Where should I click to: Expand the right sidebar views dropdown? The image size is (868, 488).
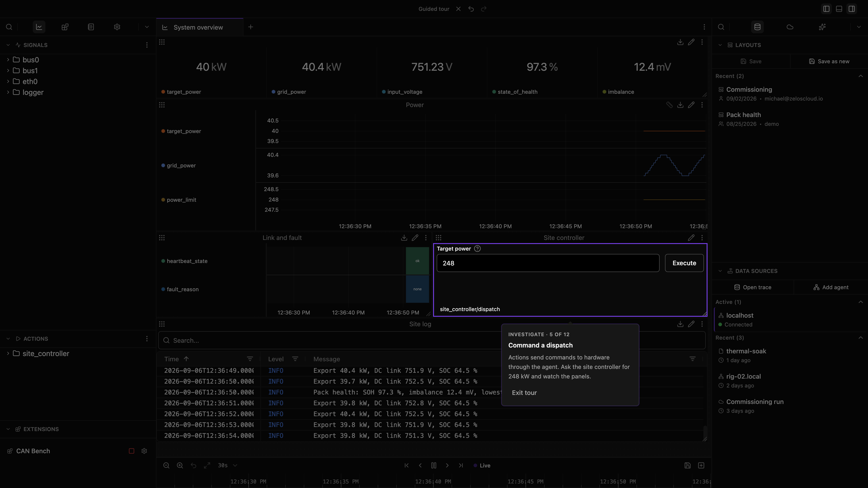coord(859,27)
